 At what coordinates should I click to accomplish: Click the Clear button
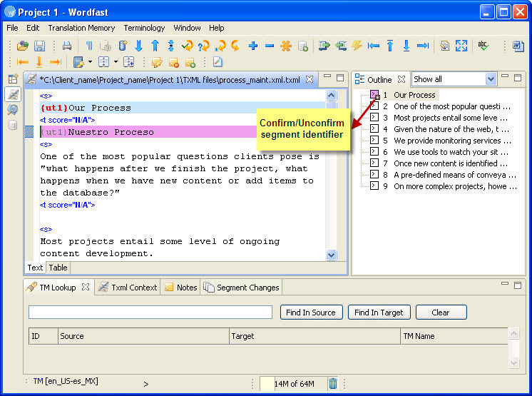pyautogui.click(x=441, y=313)
